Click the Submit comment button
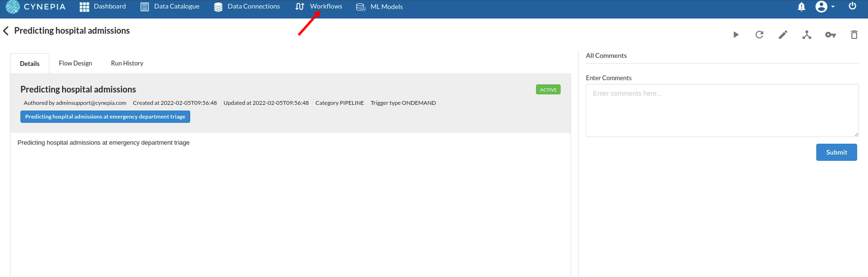The width and height of the screenshot is (868, 277). pos(836,152)
